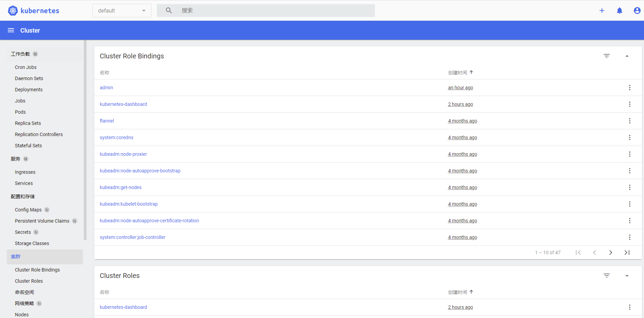Screen dimensions: 644x318
Task: Open actions menu for kubeadm:node-autoapprove-bootstrap
Action: point(630,171)
